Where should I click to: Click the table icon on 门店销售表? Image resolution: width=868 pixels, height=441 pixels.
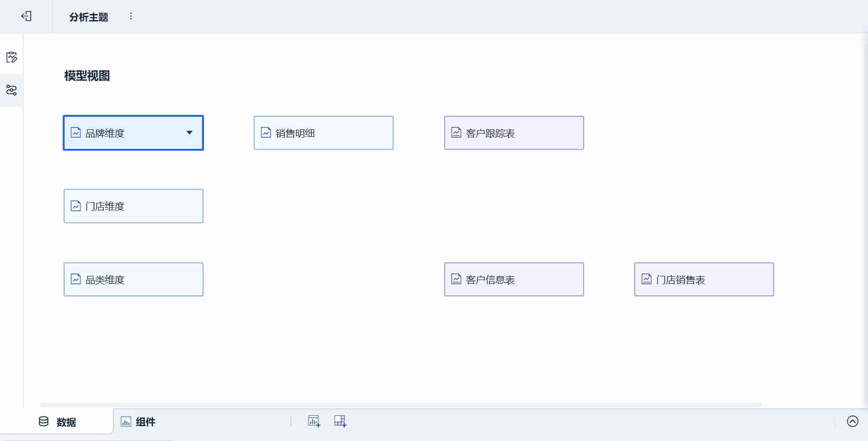coord(646,279)
